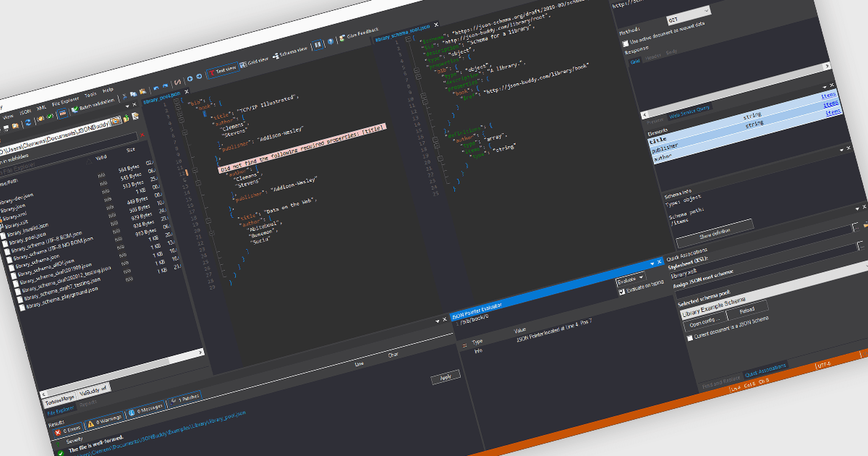Toggle Current document is a JSON Schema
This screenshot has height=456, width=868.
[689, 338]
